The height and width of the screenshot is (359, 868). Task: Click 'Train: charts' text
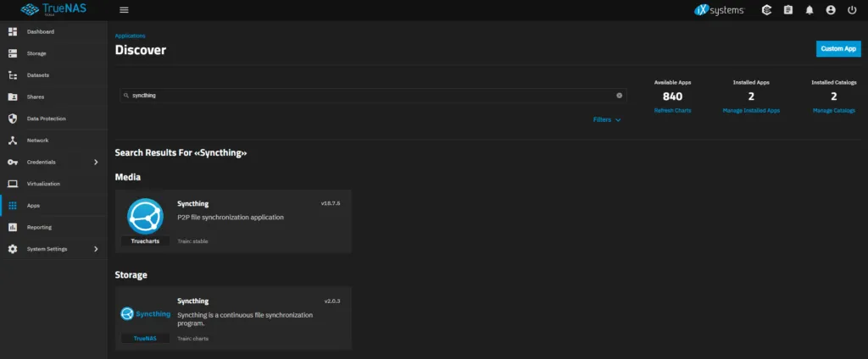pos(192,339)
